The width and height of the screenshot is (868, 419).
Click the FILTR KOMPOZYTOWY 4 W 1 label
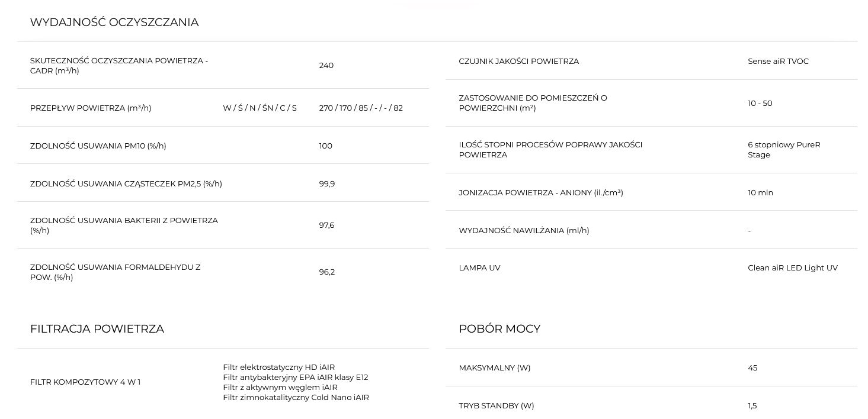pyautogui.click(x=85, y=382)
